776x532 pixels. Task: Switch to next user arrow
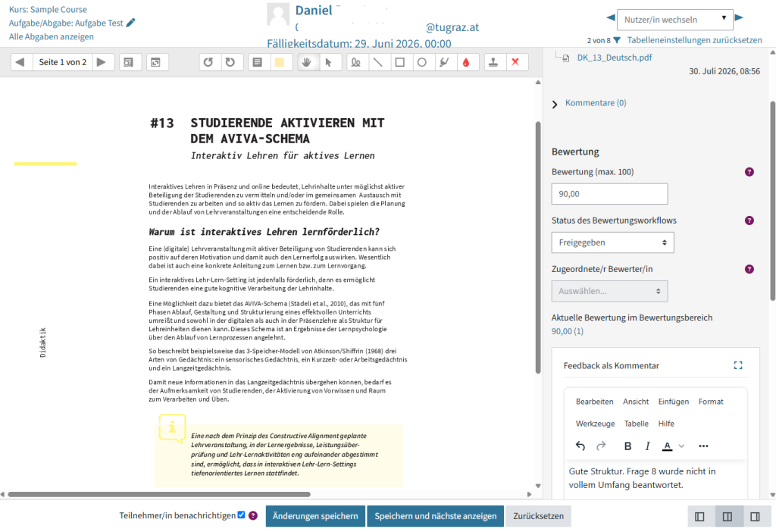[x=739, y=18]
